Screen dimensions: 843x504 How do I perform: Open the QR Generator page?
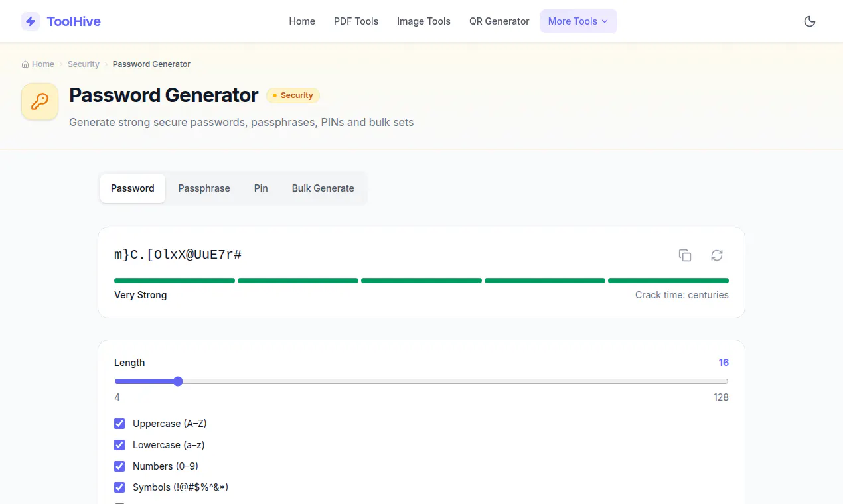click(499, 21)
